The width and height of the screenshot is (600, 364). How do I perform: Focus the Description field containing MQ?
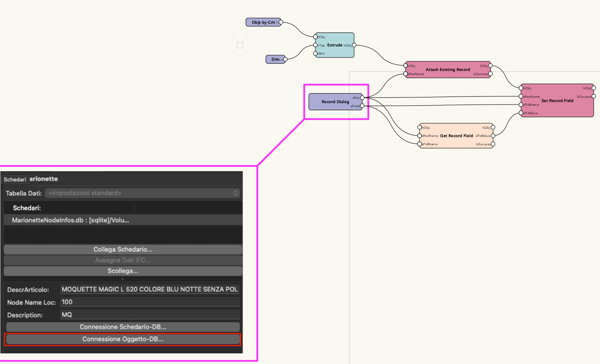point(149,315)
